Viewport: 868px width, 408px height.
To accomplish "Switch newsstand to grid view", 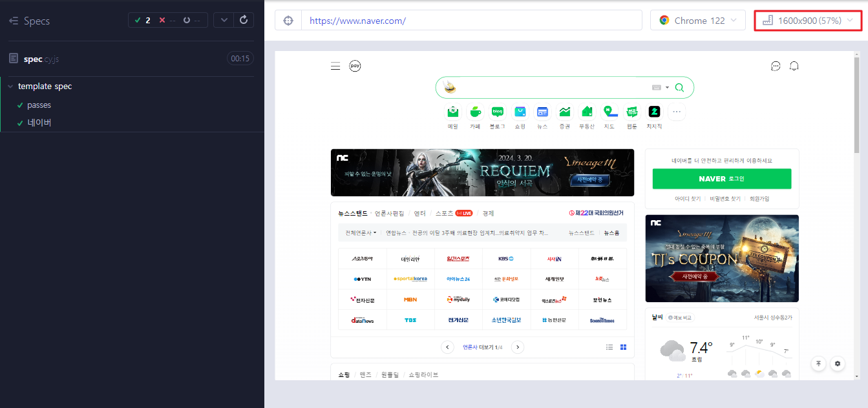I will 624,347.
